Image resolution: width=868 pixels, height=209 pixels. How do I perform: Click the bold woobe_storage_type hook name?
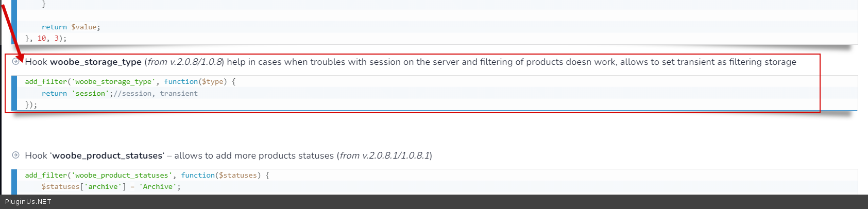[x=96, y=62]
